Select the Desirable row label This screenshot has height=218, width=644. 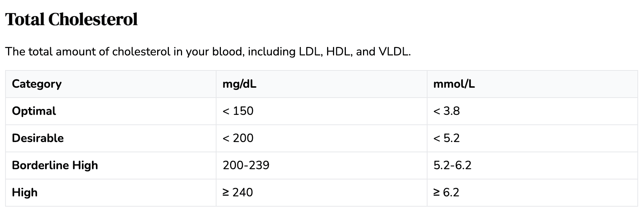coord(38,138)
